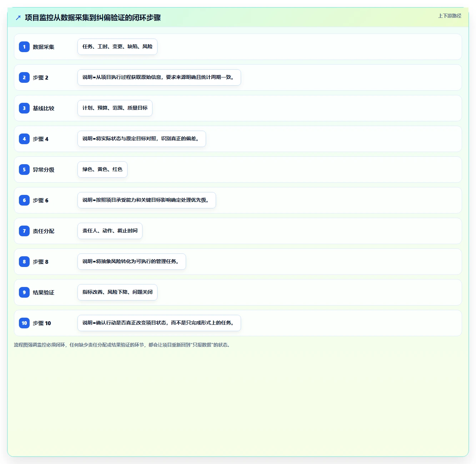Click the chip 计划、预算、范围、质量目标
Screen dimensions: 476x464
115,108
